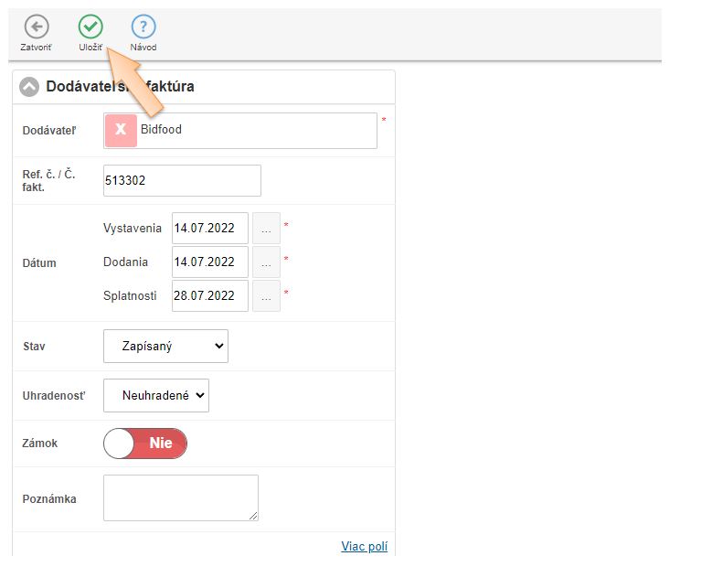
Task: Select the Dodania date input field
Action: tap(209, 262)
